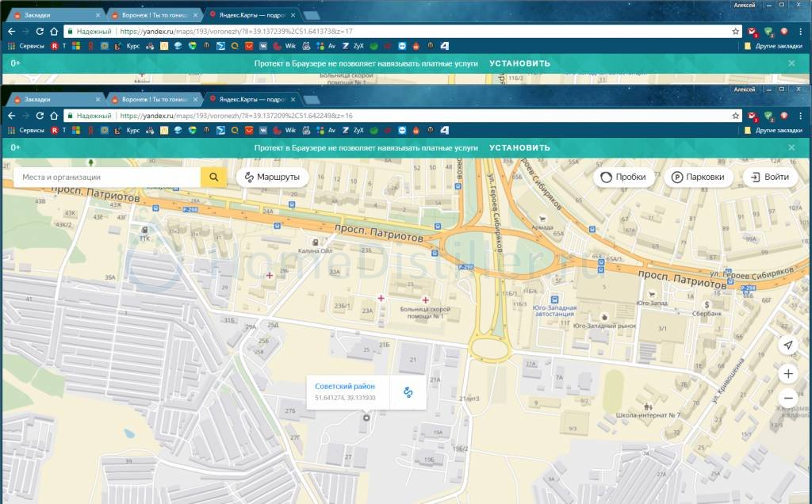Open the ZyX bookmark in the lower window
This screenshot has height=504, width=812.
pos(353,131)
